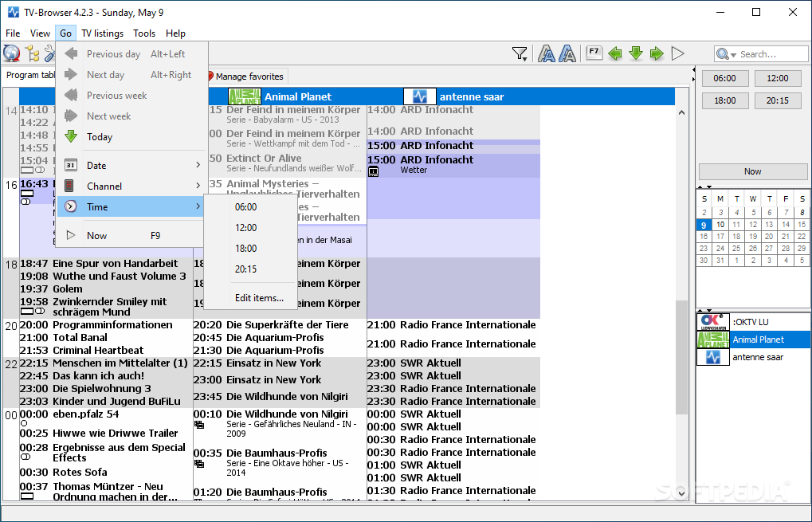Click the Now button in side panel
The width and height of the screenshot is (812, 522).
(x=752, y=171)
